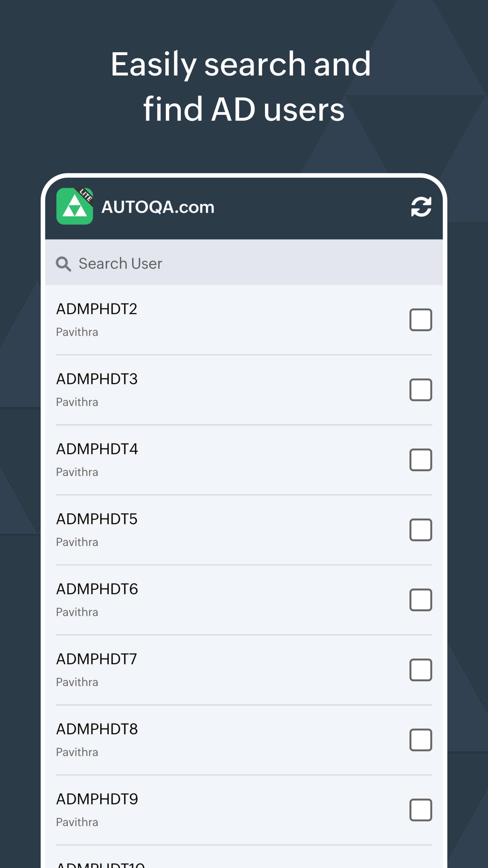Open the AUTOQA.com domain title

click(x=158, y=207)
